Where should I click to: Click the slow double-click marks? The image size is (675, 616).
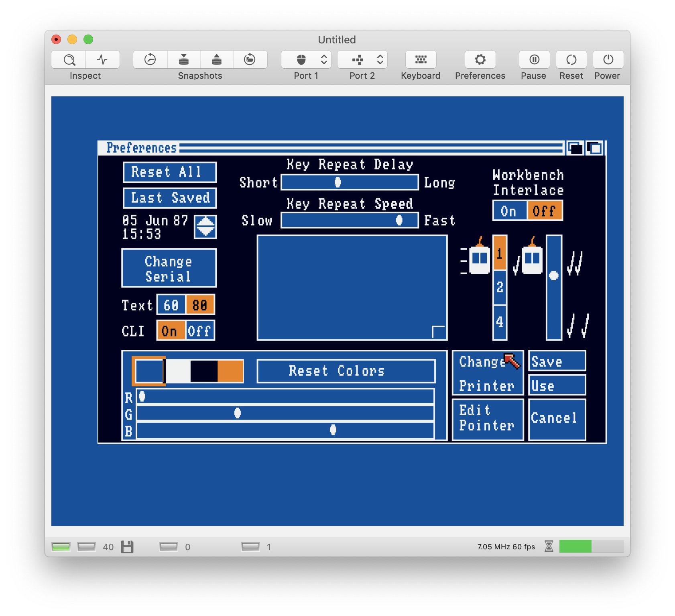pos(578,325)
